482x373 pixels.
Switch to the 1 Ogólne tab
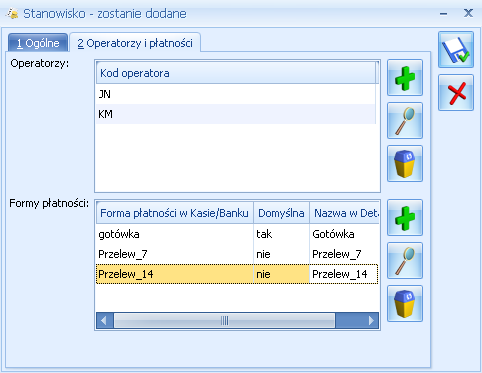tap(38, 43)
